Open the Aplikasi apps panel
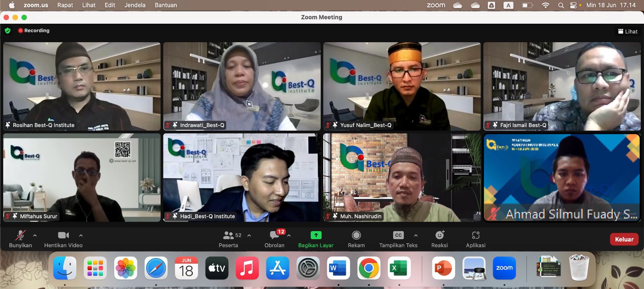This screenshot has height=289, width=644. pos(475,236)
